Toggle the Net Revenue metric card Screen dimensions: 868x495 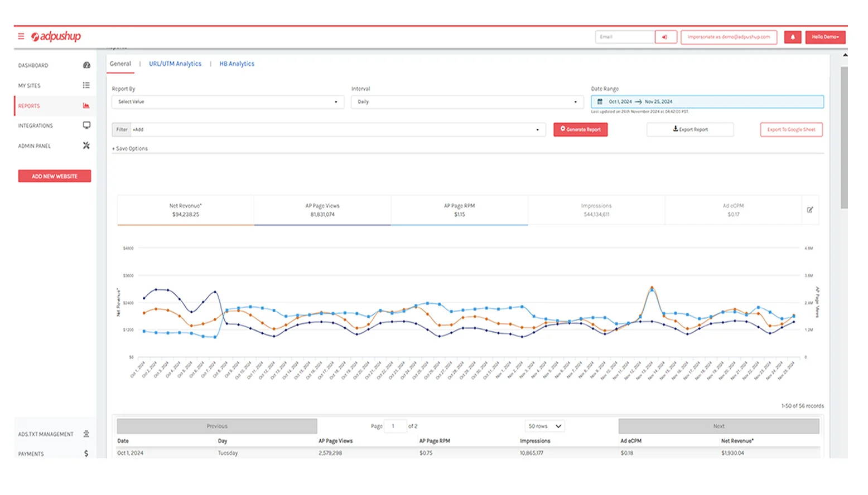click(x=186, y=210)
